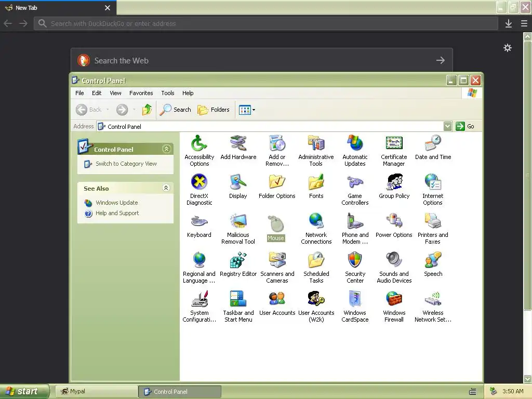This screenshot has height=399, width=532.
Task: Open Sounds and Audio Devices
Action: click(394, 268)
